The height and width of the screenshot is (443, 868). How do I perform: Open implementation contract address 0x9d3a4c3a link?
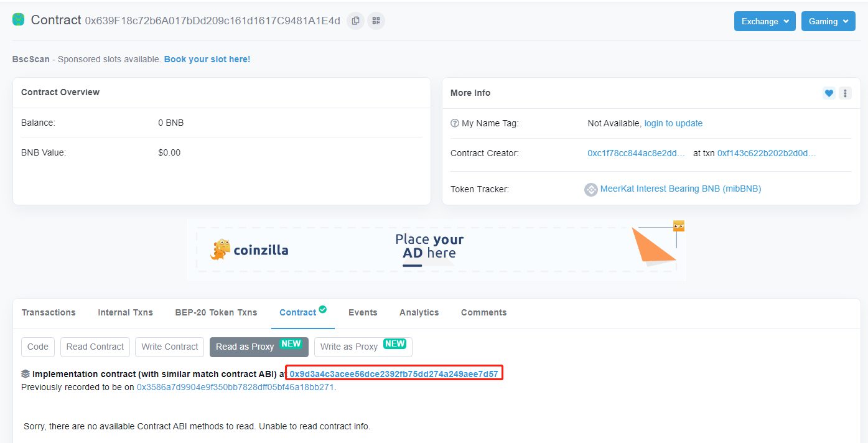point(394,374)
